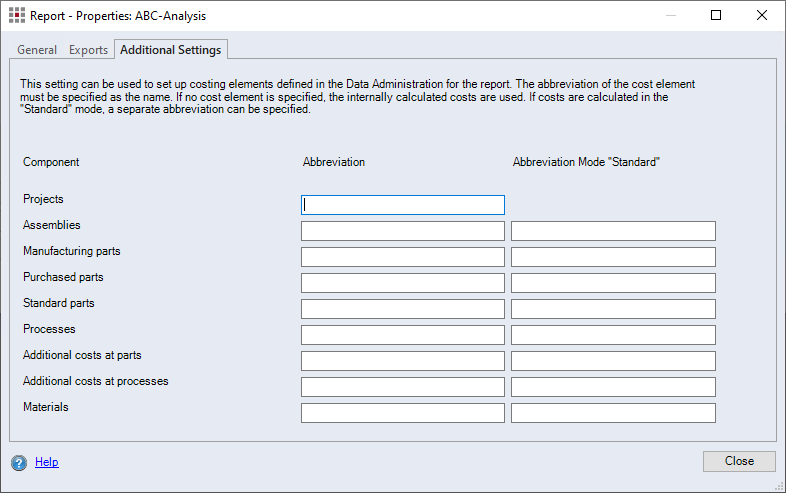This screenshot has height=493, width=786.
Task: Click Additional costs at parts abbreviation field
Action: (402, 361)
